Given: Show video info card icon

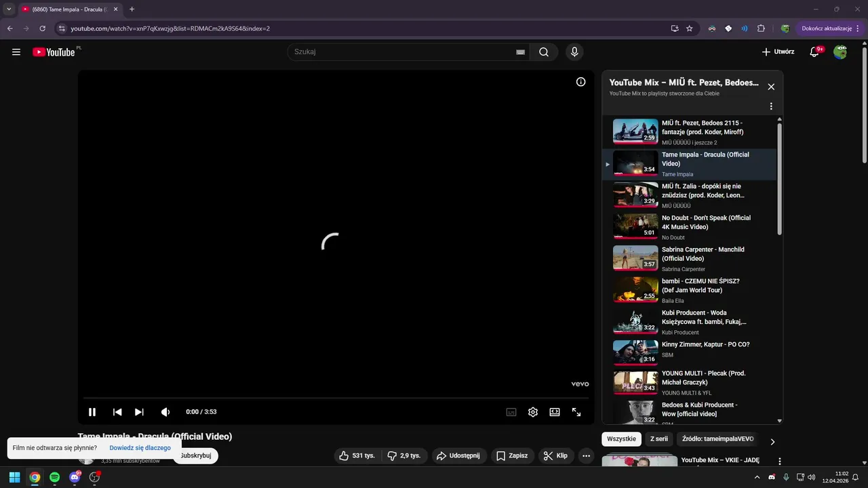Looking at the screenshot, I should (580, 82).
